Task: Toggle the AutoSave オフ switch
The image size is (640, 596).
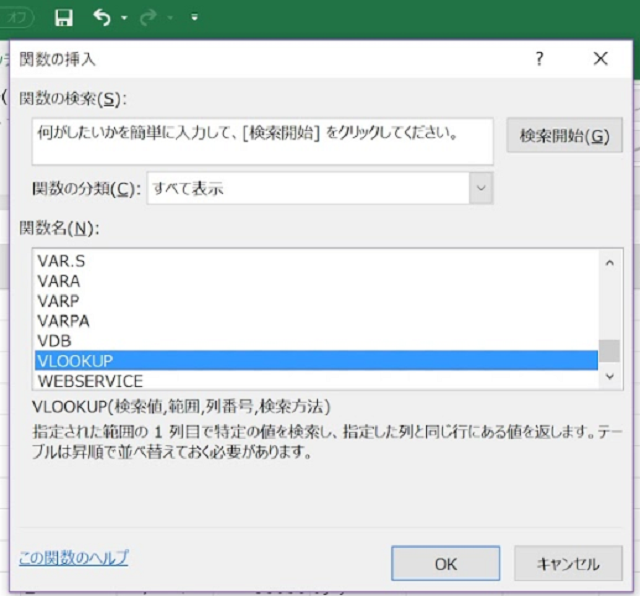Action: (x=19, y=18)
